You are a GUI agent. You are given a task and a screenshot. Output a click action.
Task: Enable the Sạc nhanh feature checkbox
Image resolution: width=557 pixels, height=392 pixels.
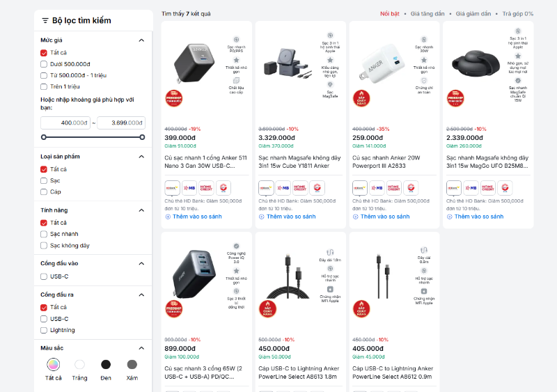pos(45,234)
